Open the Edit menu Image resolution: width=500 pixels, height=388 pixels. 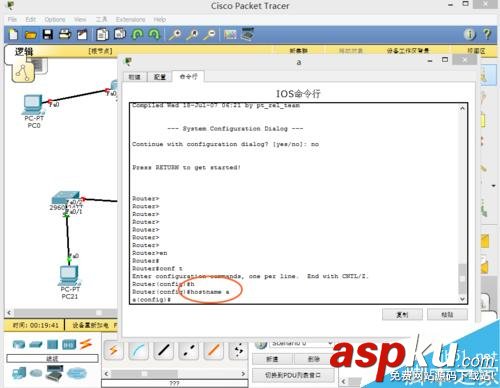click(31, 19)
